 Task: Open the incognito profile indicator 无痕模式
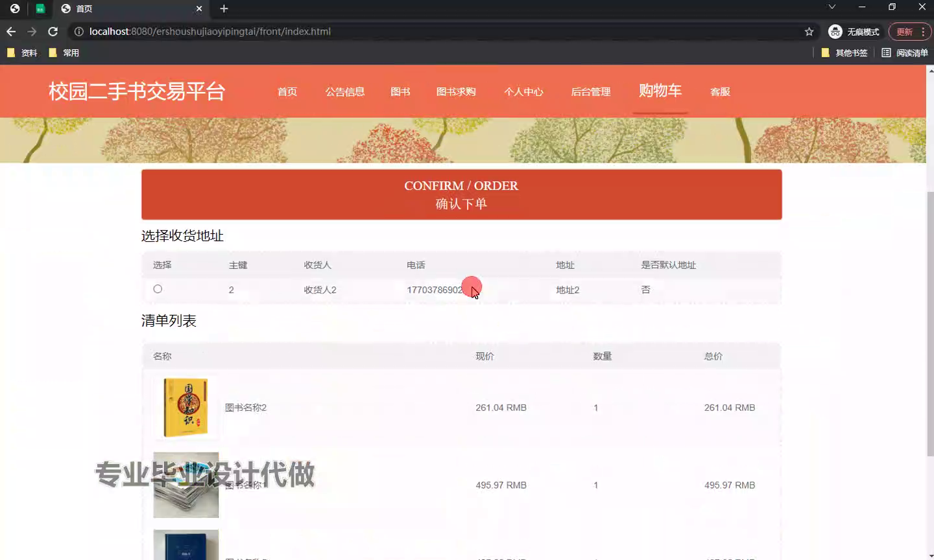[854, 31]
